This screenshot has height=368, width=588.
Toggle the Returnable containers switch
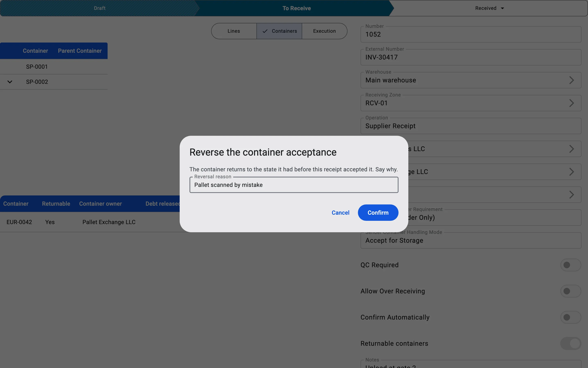(570, 343)
